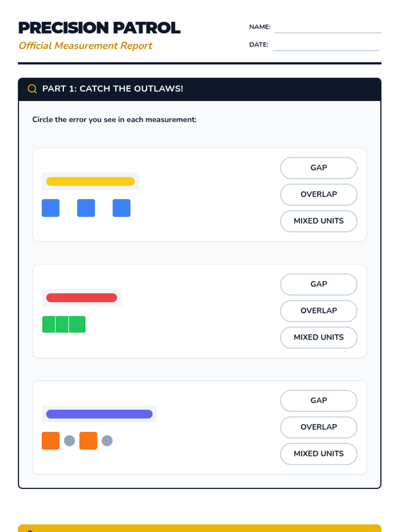Image resolution: width=399 pixels, height=532 pixels.
Task: Click the first orange square unit
Action: tap(51, 441)
